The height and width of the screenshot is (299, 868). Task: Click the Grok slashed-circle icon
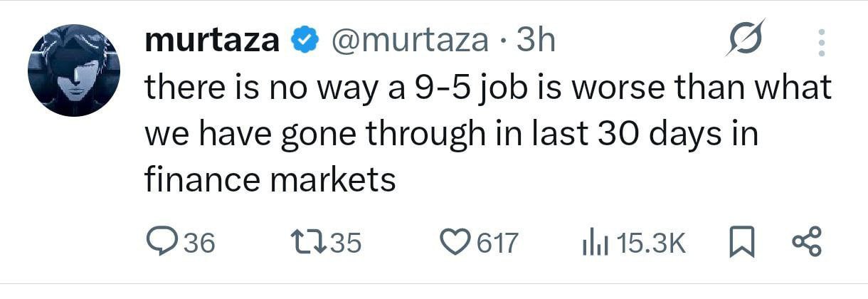(x=744, y=40)
